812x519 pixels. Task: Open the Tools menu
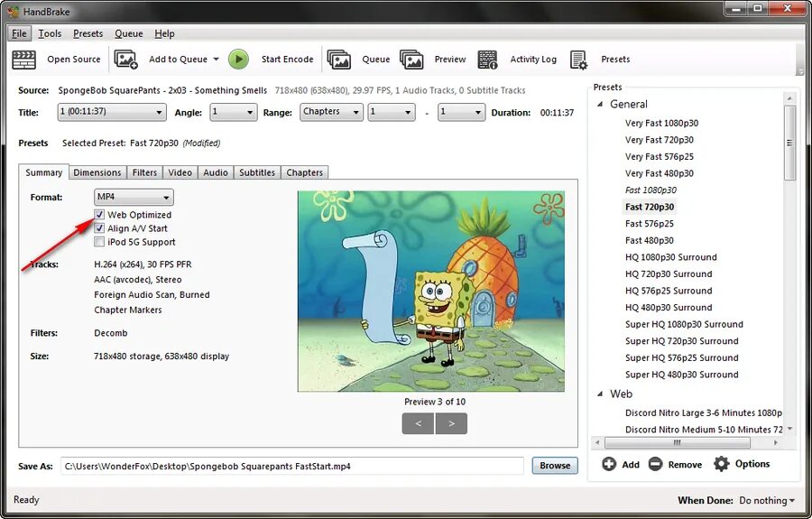click(50, 33)
